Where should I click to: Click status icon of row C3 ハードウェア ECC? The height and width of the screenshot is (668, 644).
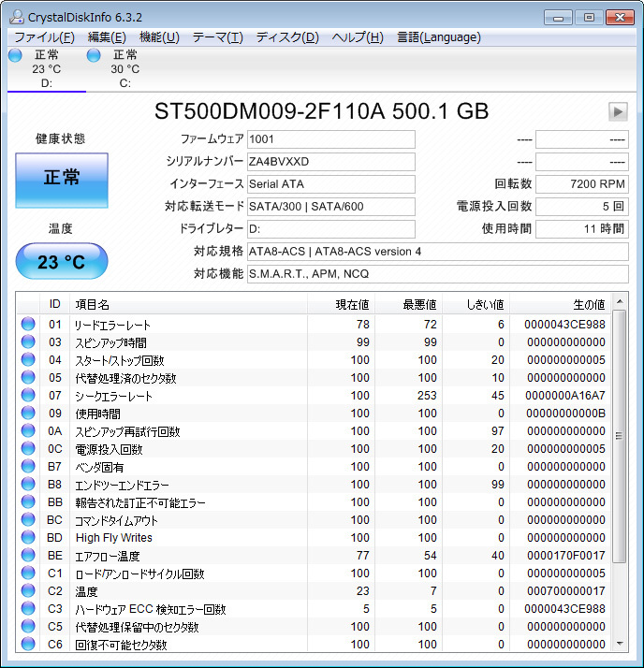pos(28,608)
